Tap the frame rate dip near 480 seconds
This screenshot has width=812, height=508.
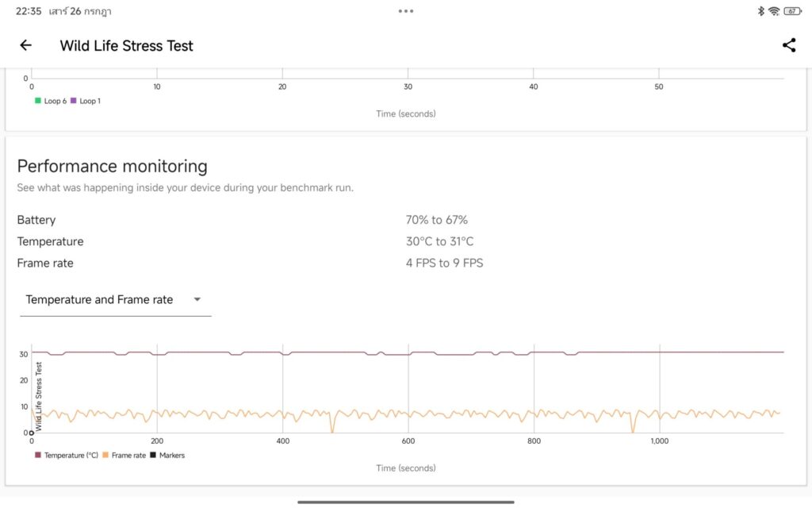(x=332, y=425)
